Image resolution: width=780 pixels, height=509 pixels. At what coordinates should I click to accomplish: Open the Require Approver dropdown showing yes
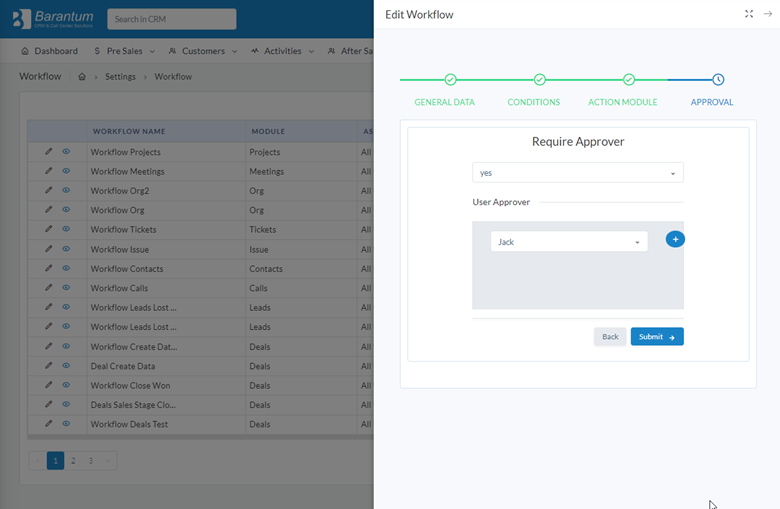578,173
